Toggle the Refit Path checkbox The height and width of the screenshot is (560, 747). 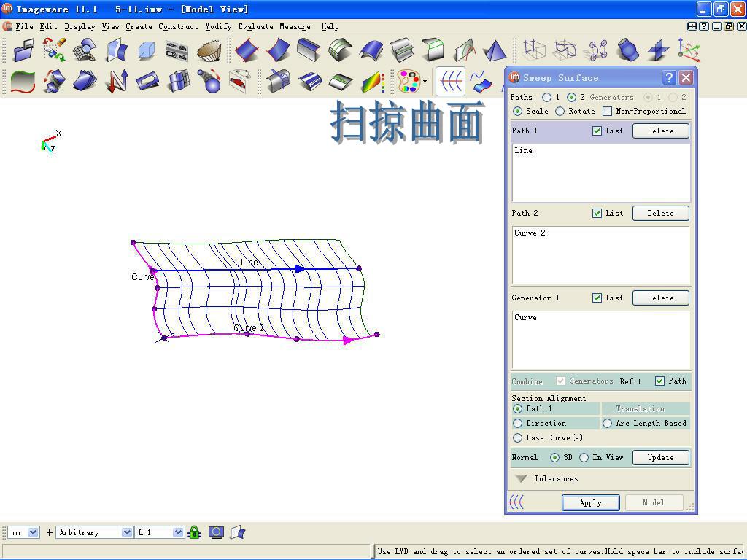point(659,381)
